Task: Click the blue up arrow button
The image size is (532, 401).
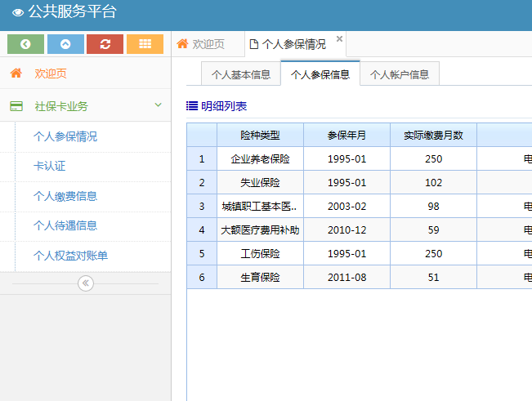Action: 65,44
